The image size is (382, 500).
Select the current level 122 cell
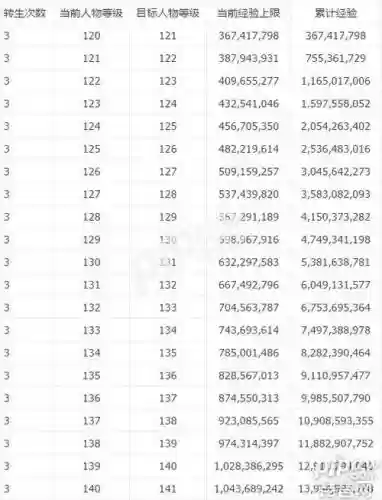(92, 81)
